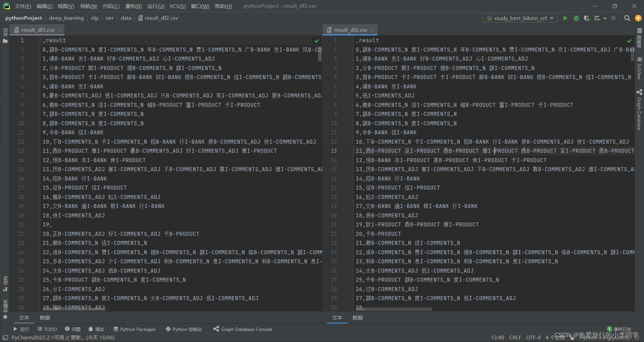Open the 编辑(E) menu
The width and height of the screenshot is (644, 342).
coord(44,6)
